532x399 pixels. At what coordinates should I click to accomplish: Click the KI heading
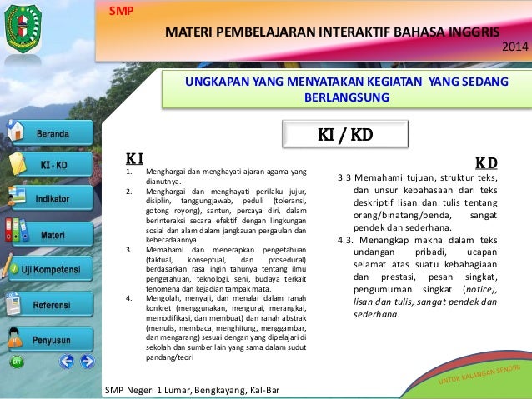pyautogui.click(x=134, y=158)
